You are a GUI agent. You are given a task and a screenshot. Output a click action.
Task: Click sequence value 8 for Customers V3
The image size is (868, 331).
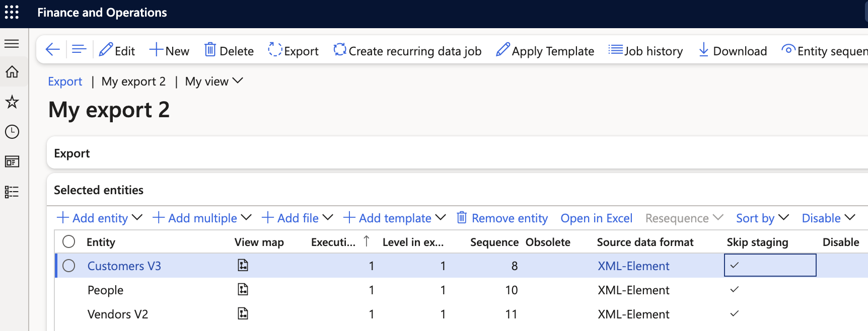point(514,266)
